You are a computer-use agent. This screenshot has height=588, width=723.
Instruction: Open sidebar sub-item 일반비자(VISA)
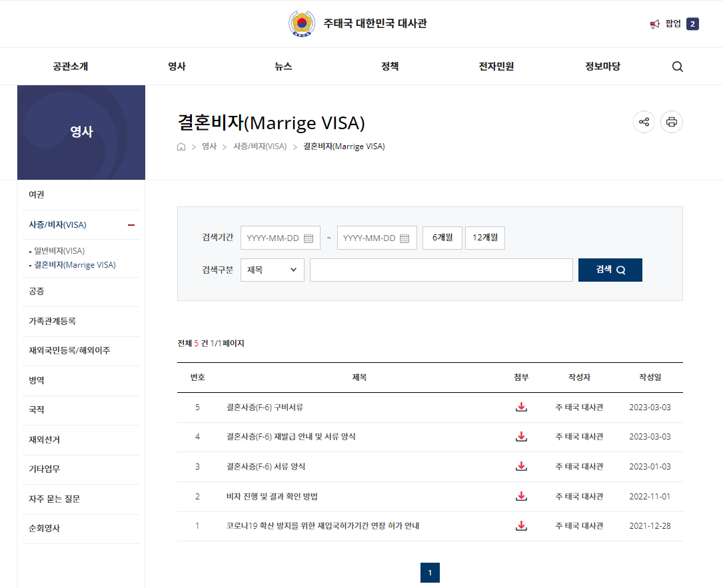point(59,251)
